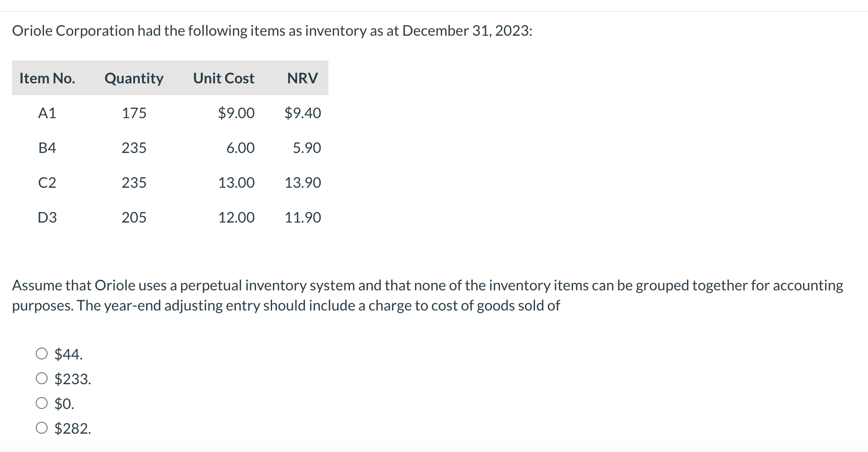Image resolution: width=868 pixels, height=452 pixels.
Task: Click the question title about Oriole Corporation
Action: coord(272,31)
